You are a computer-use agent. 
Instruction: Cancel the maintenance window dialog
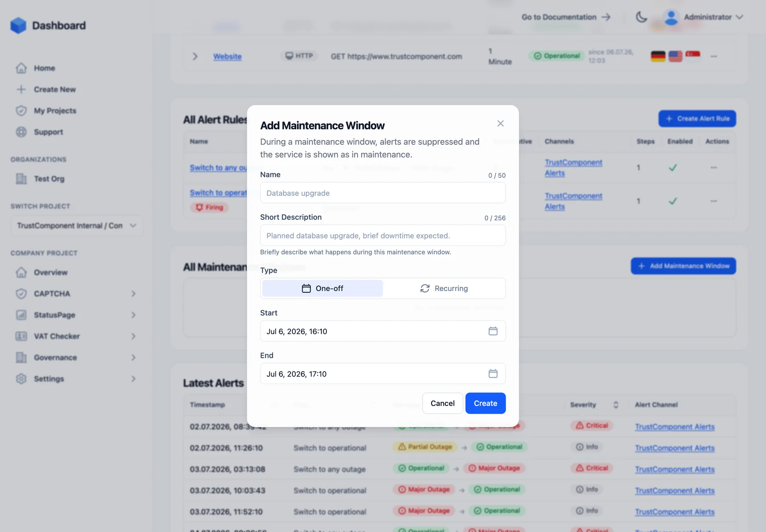pyautogui.click(x=443, y=403)
